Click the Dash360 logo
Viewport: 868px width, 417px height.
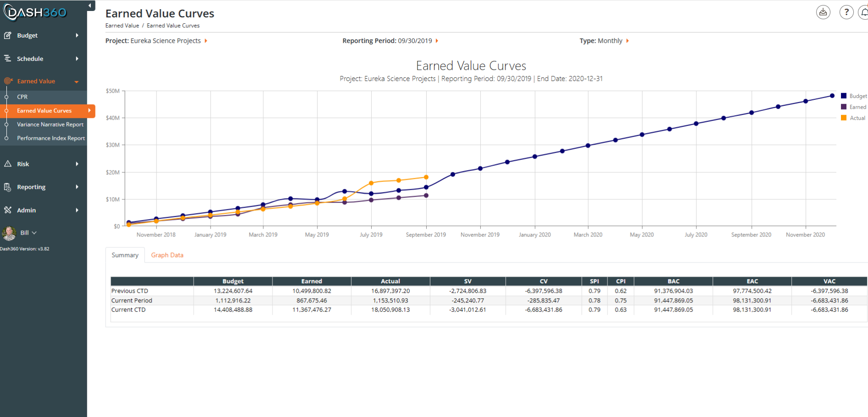35,12
